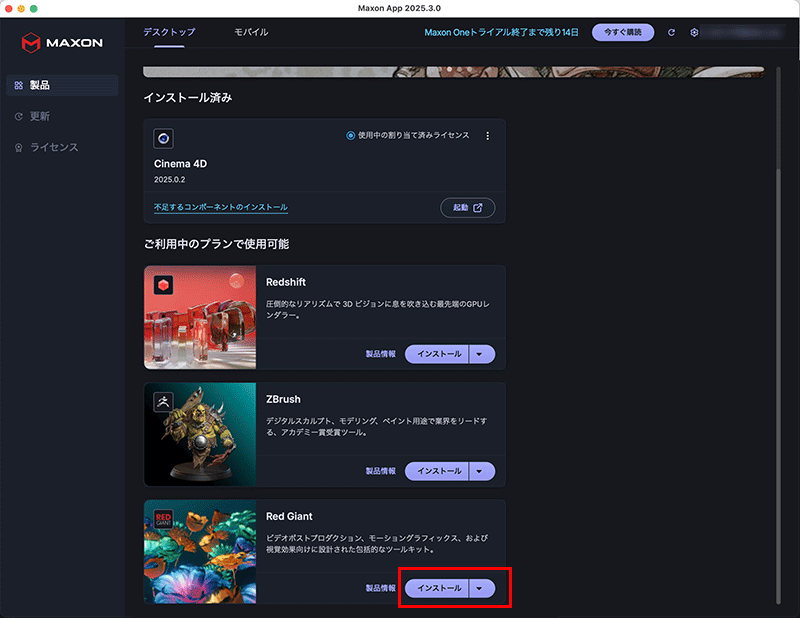The height and width of the screenshot is (618, 800).
Task: Launch Cinema 4D with 起動 button
Action: [x=467, y=207]
